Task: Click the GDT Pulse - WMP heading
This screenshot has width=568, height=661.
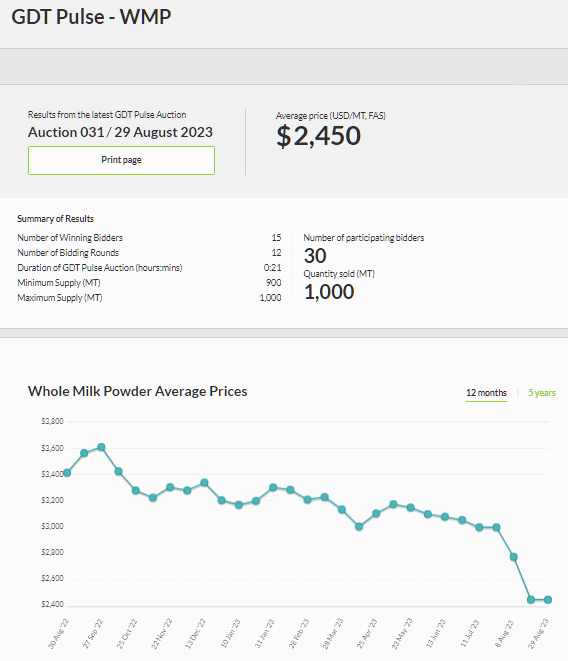Action: coord(91,17)
